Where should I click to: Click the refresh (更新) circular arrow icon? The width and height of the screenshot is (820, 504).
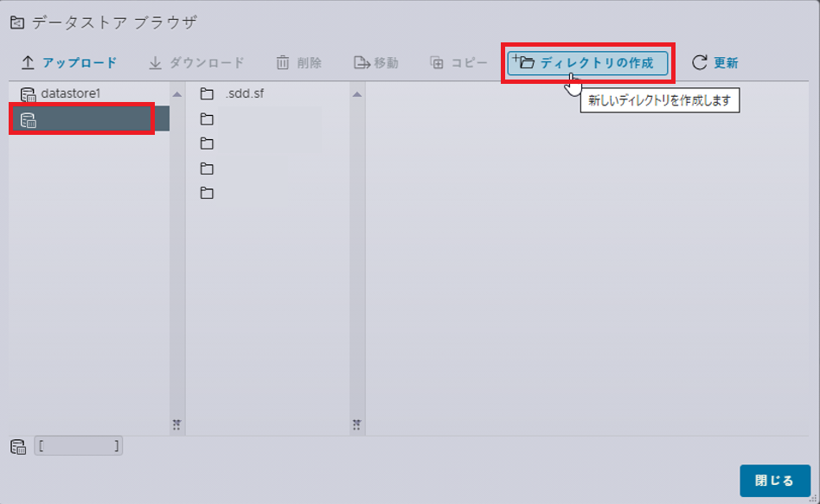click(699, 63)
